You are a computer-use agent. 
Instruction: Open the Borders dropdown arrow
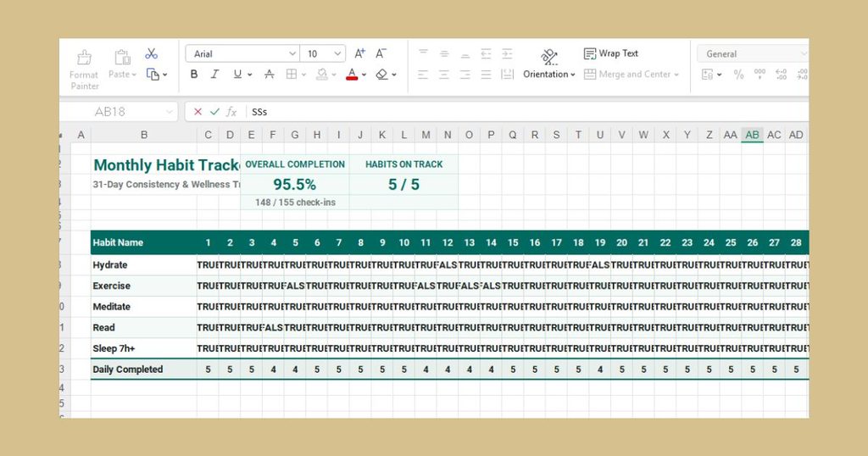click(303, 75)
